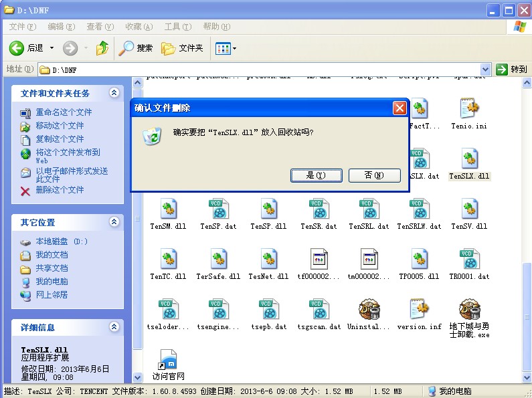Select the tsgscan.dat file icon
Image resolution: width=532 pixels, height=398 pixels.
pos(319,310)
